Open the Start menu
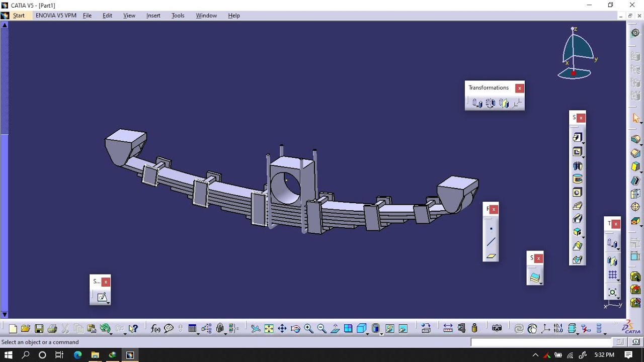The width and height of the screenshot is (644, 362). coord(19,16)
